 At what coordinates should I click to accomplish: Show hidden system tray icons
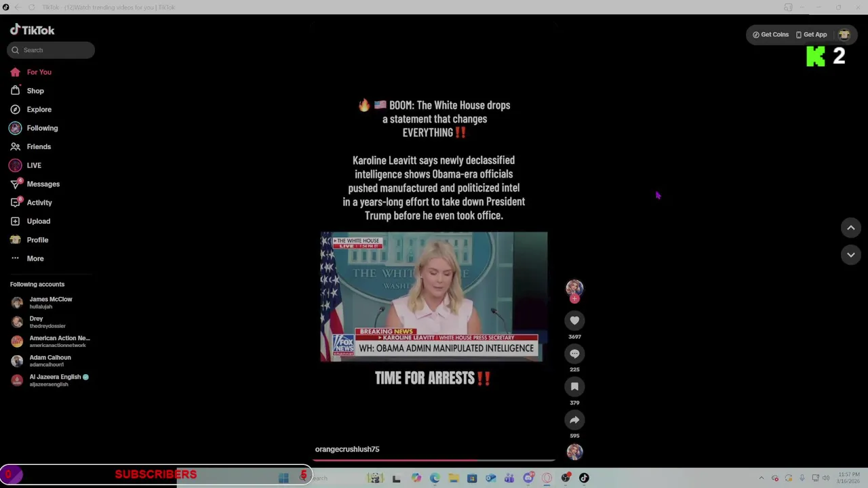pyautogui.click(x=761, y=479)
